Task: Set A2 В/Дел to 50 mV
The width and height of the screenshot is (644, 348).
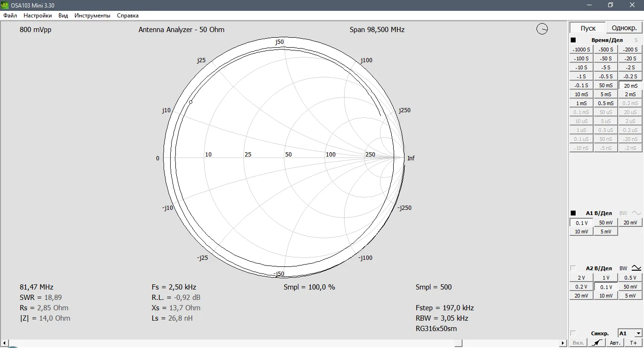Action: tap(630, 287)
